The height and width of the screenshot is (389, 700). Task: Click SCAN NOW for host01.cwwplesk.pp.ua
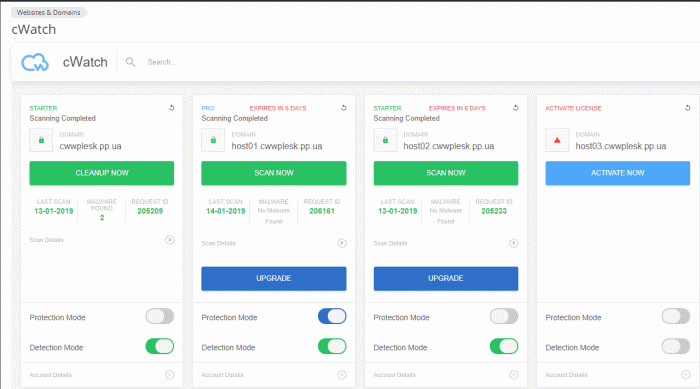[274, 173]
